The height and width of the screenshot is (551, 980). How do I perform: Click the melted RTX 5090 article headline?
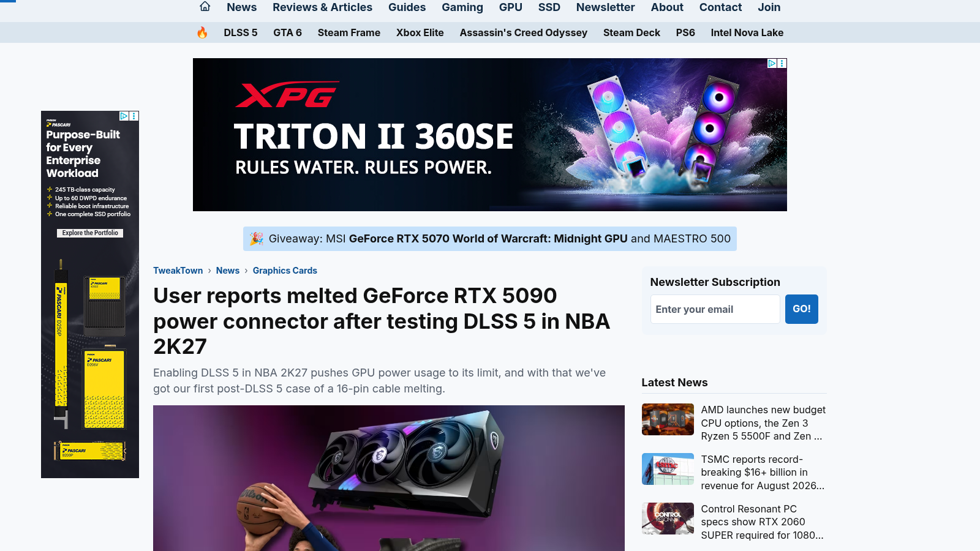(x=382, y=321)
